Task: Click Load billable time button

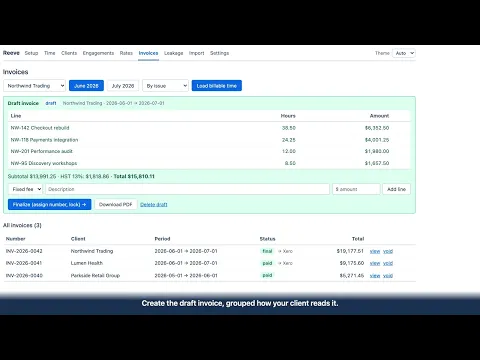Action: pos(217,86)
